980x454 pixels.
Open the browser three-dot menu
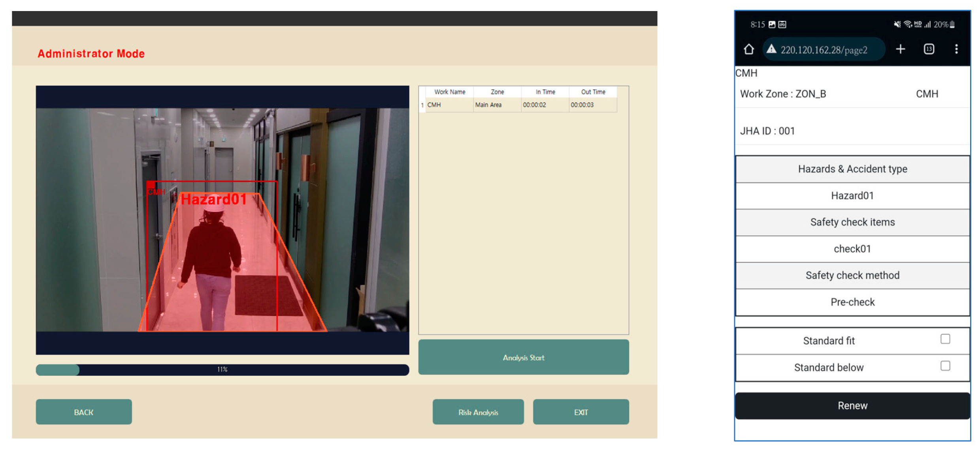click(956, 49)
